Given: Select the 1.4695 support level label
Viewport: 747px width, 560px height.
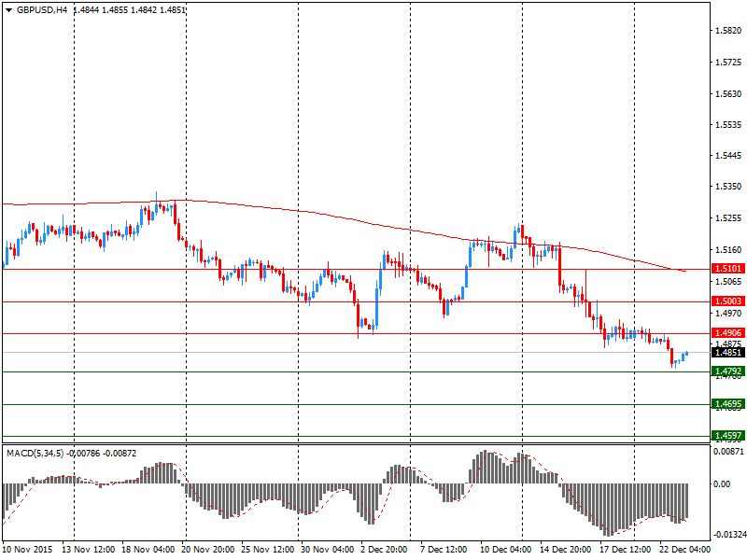Looking at the screenshot, I should pyautogui.click(x=727, y=404).
